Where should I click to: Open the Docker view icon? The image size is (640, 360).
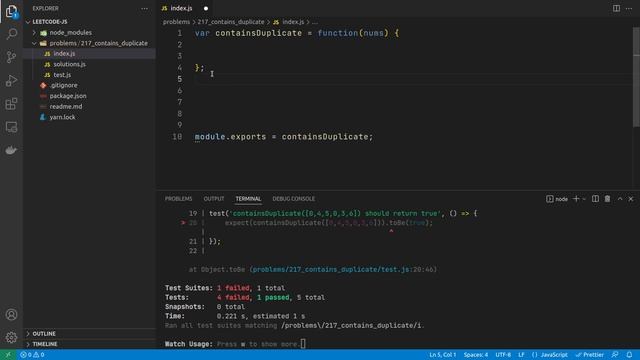11,150
